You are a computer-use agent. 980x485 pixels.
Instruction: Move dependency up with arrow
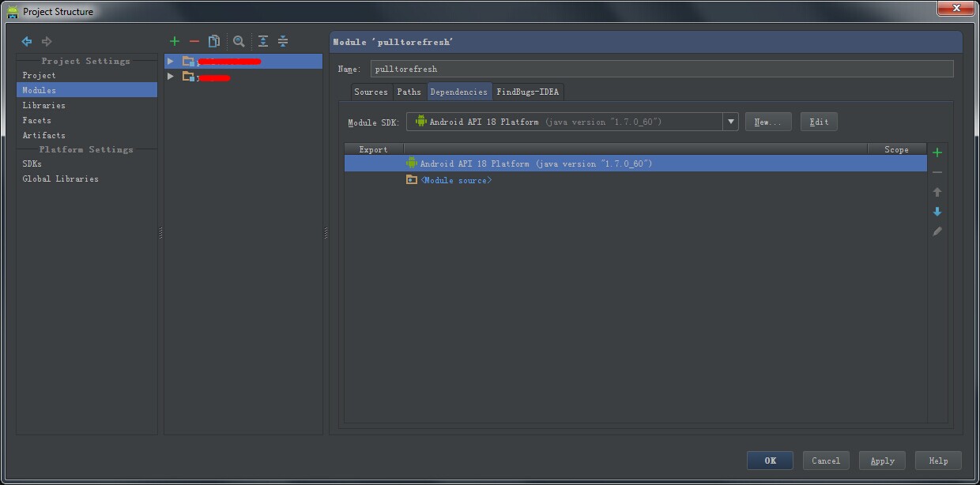pos(937,192)
